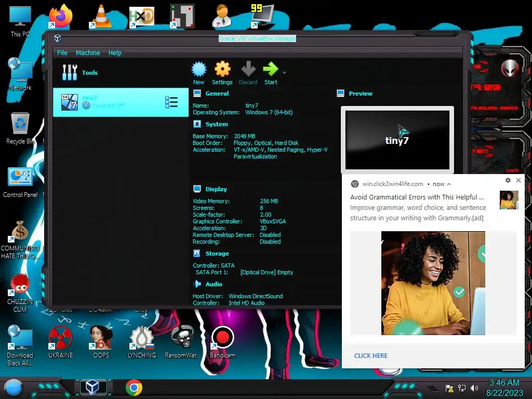
Task: Click the Alienware head gadget icon
Action: [510, 68]
